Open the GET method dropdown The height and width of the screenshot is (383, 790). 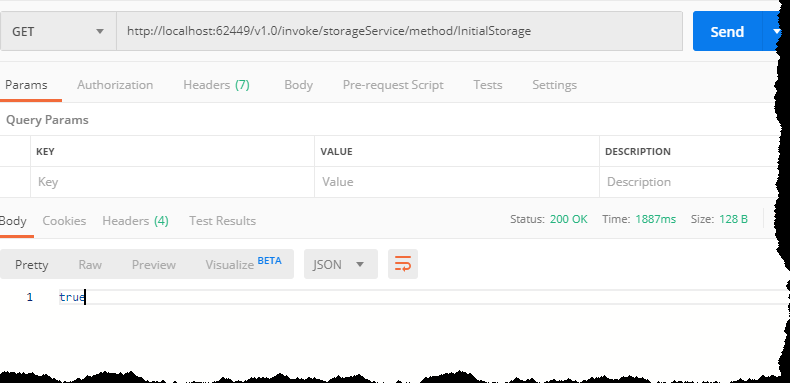pyautogui.click(x=58, y=31)
